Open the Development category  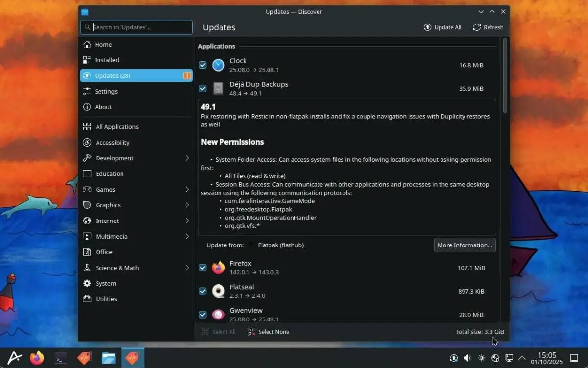(x=136, y=158)
